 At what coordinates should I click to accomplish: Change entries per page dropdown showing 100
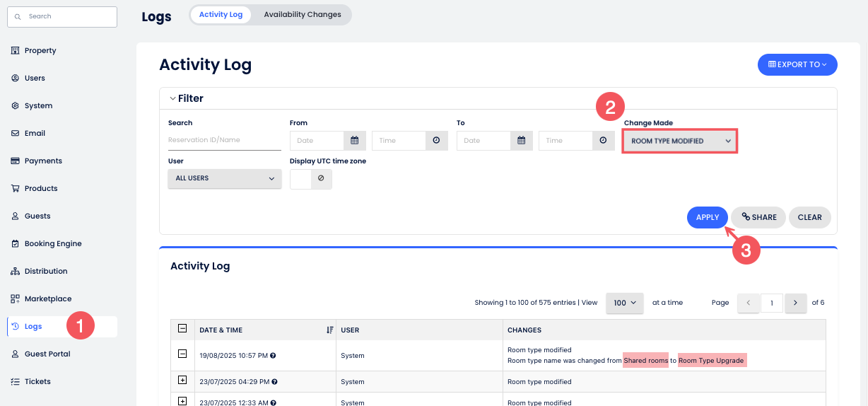pos(624,303)
